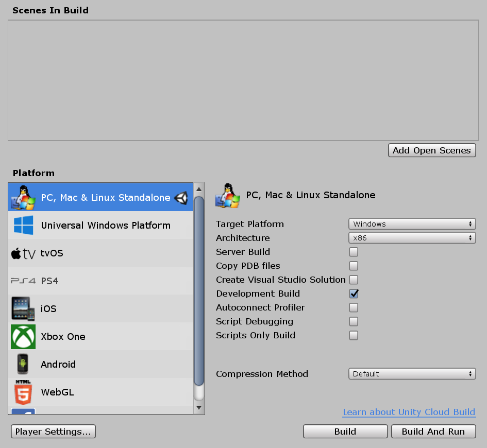This screenshot has width=487, height=448.
Task: Click the green Xbox logo icon
Action: pyautogui.click(x=23, y=337)
